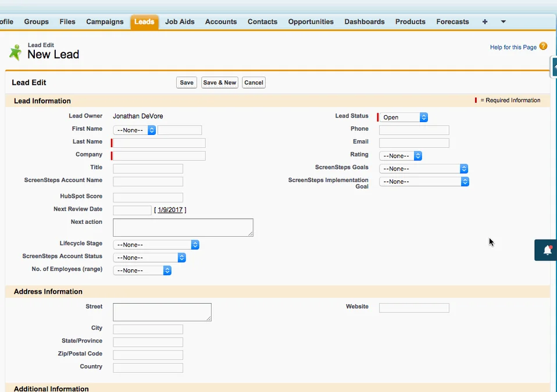The image size is (557, 392).
Task: Go to the Accounts tab
Action: tap(221, 22)
